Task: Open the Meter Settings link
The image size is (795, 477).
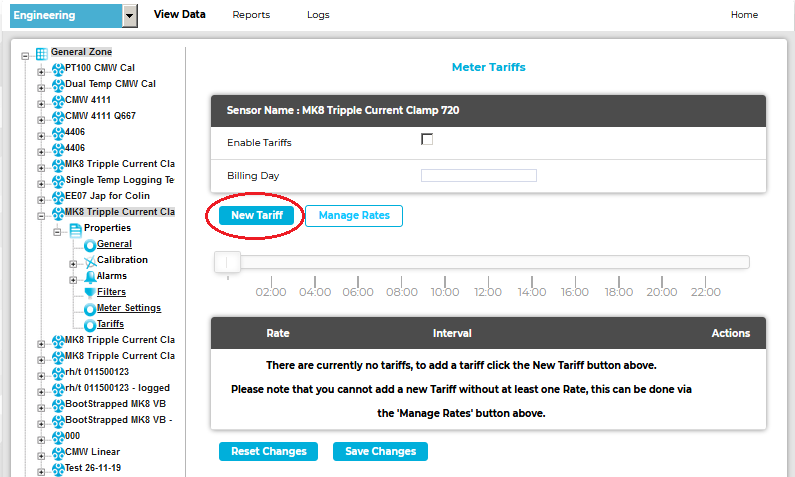Action: [129, 308]
